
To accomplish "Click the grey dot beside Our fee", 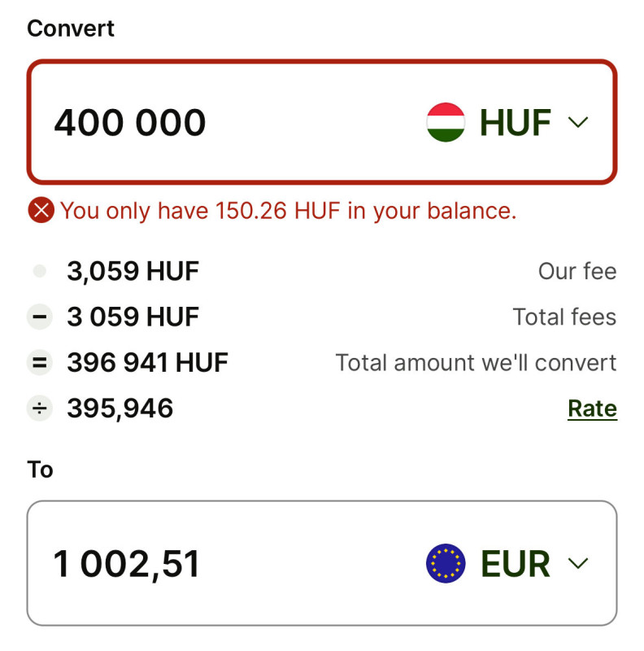I will (39, 271).
